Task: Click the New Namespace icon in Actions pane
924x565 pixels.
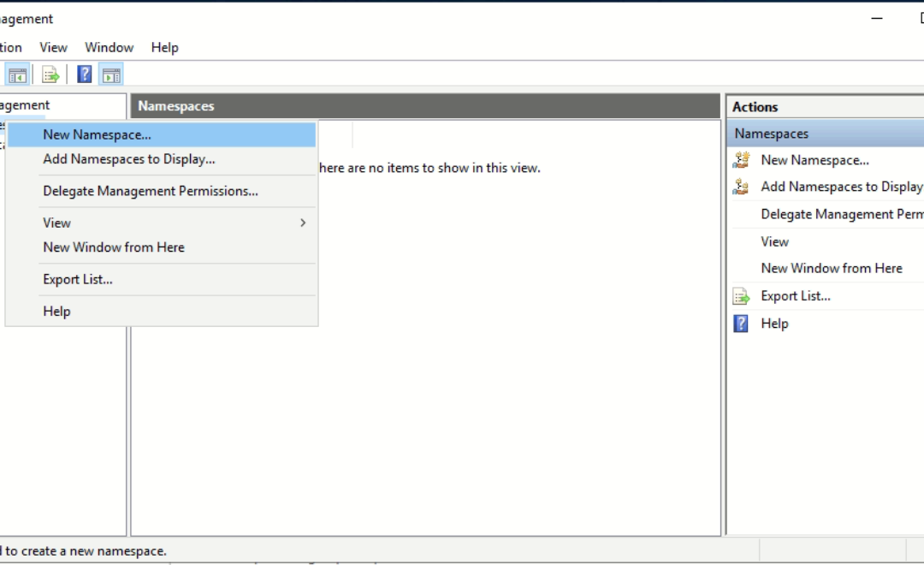Action: coord(741,160)
